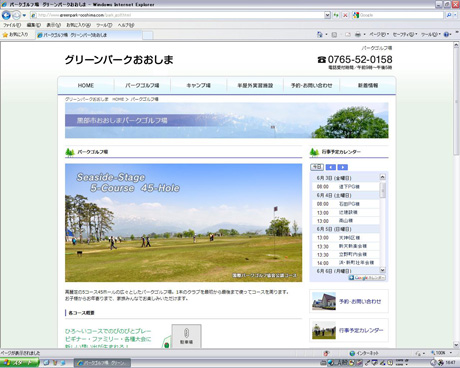460x368 pixels.
Task: Select the パークゴルフ場 browser tab
Action: tap(89, 35)
